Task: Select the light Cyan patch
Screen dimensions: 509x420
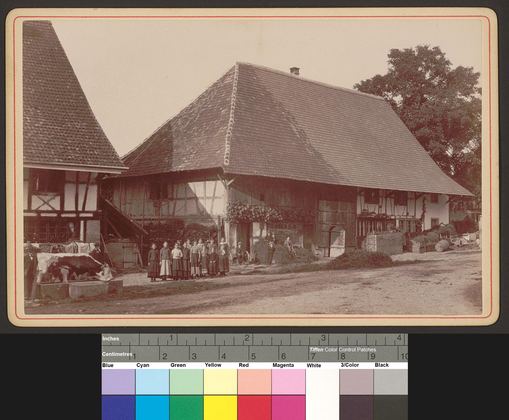Action: pyautogui.click(x=152, y=382)
